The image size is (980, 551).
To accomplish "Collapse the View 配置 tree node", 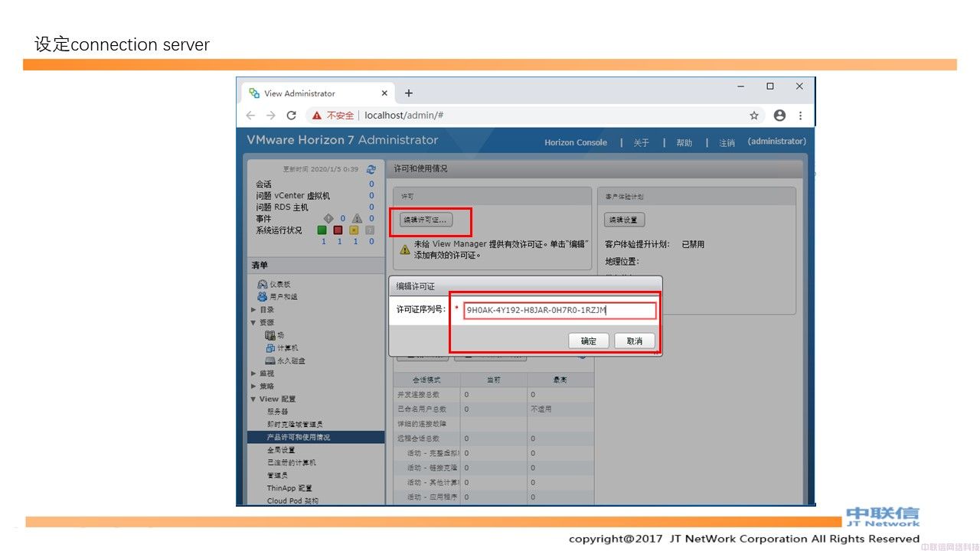I will tap(253, 399).
